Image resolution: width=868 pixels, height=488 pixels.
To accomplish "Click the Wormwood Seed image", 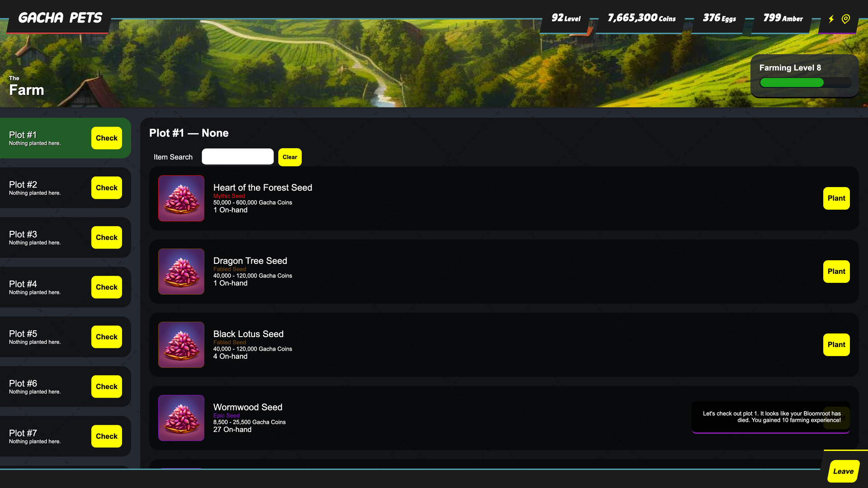I will [x=181, y=418].
